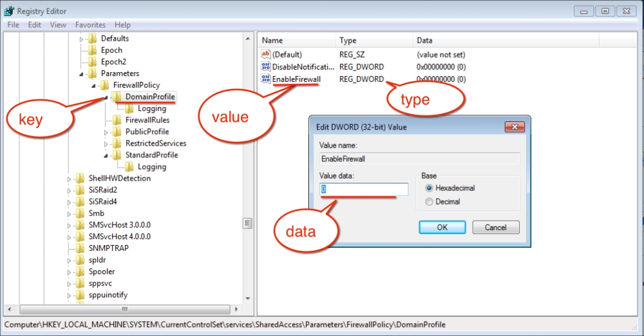Open the Favorites menu
The width and height of the screenshot is (644, 336).
[x=90, y=25]
